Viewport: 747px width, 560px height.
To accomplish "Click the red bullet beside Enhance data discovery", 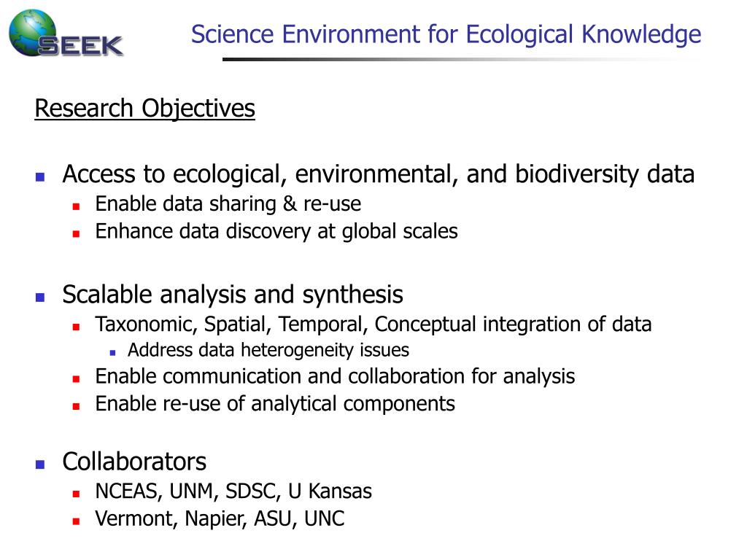I will [76, 234].
